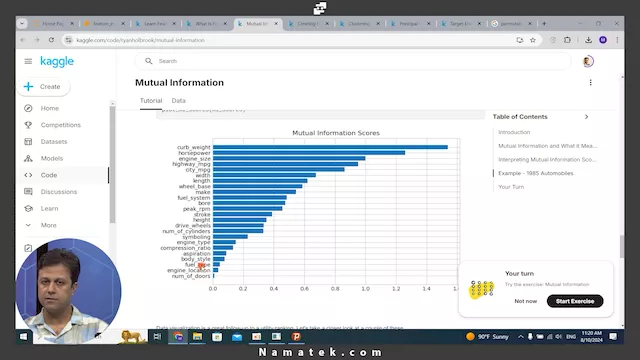Collapse the Table of Contents chevron
The height and width of the screenshot is (360, 640).
click(x=587, y=117)
